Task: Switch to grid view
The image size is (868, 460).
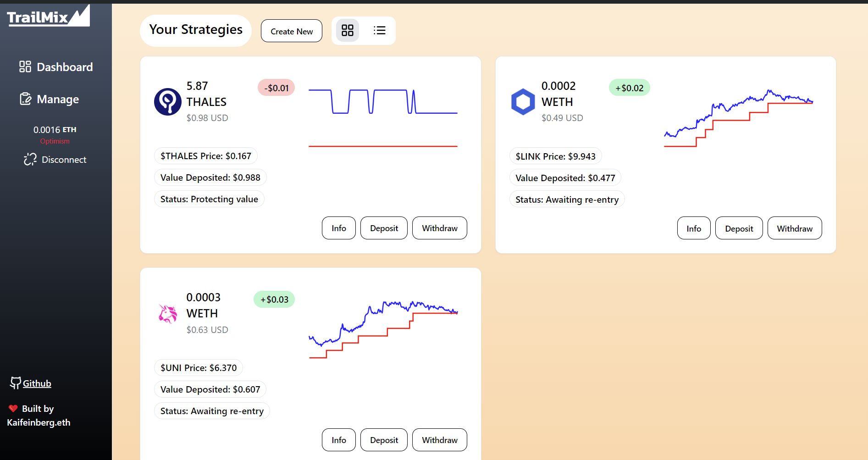Action: pyautogui.click(x=348, y=30)
